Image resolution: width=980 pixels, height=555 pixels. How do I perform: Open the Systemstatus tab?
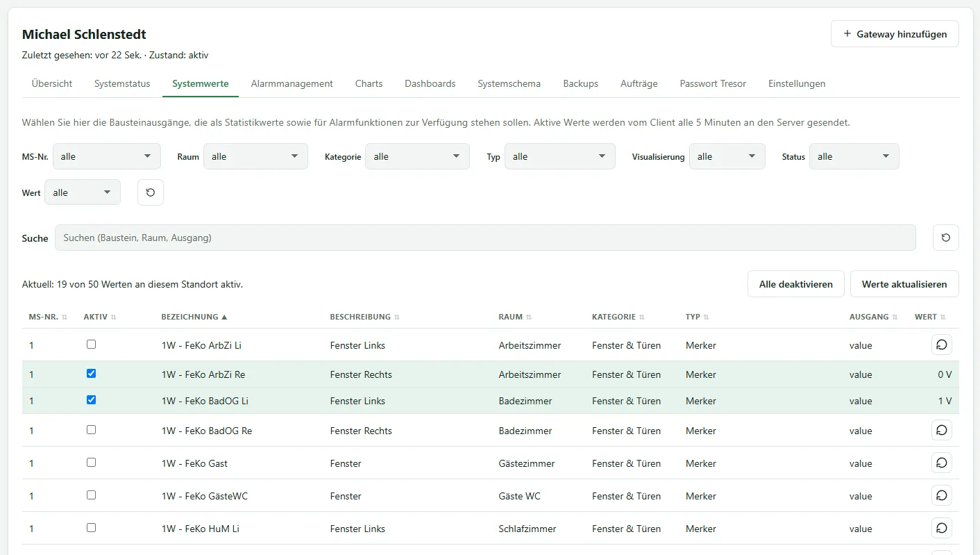tap(122, 83)
